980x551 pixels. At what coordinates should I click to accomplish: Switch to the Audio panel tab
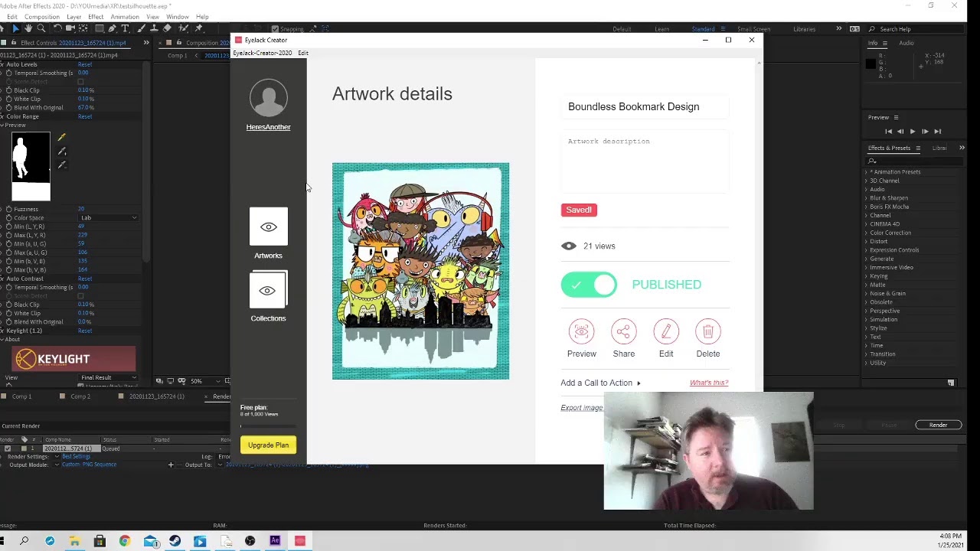[x=906, y=43]
